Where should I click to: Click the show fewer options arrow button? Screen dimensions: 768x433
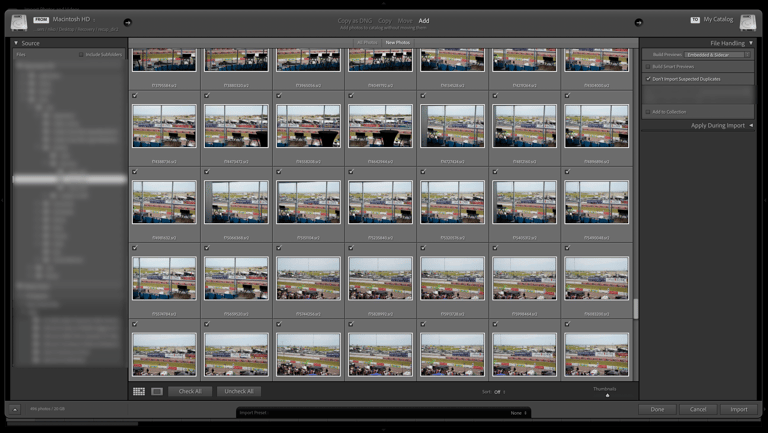click(15, 409)
